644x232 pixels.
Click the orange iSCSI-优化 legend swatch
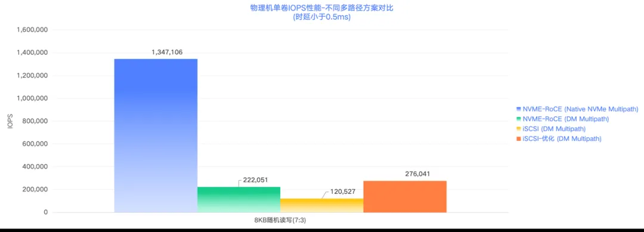(x=518, y=139)
